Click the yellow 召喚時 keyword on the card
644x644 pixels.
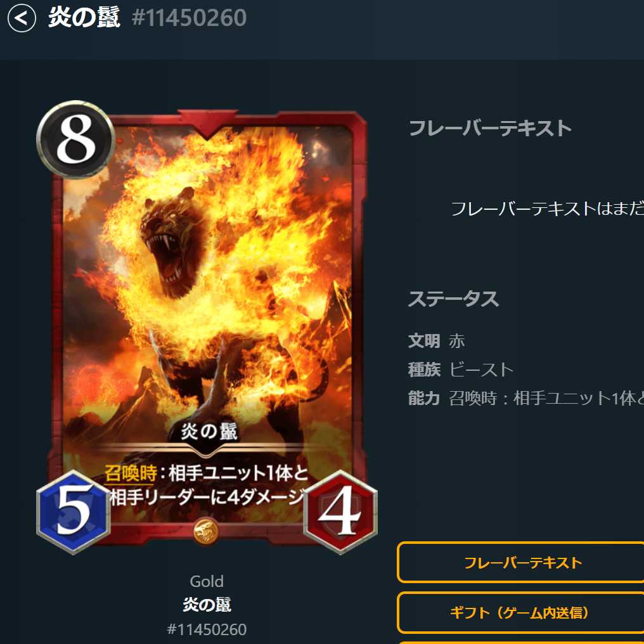pos(130,473)
